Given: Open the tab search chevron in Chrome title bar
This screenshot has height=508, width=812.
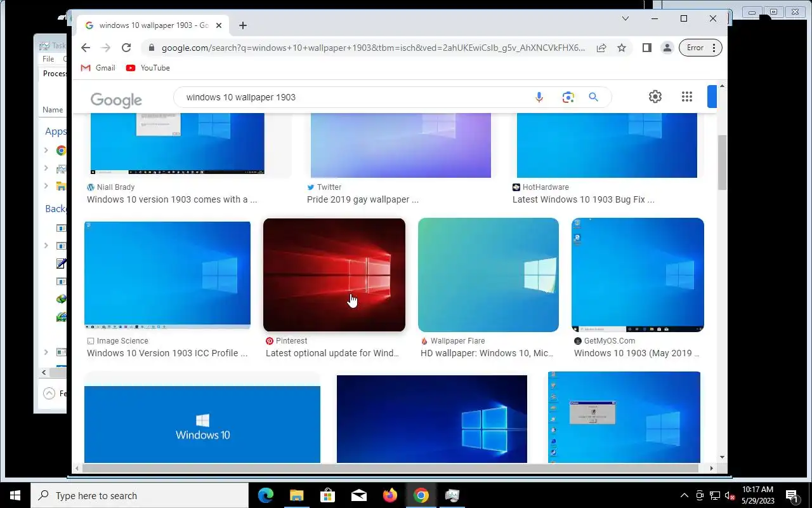Looking at the screenshot, I should click(x=625, y=18).
